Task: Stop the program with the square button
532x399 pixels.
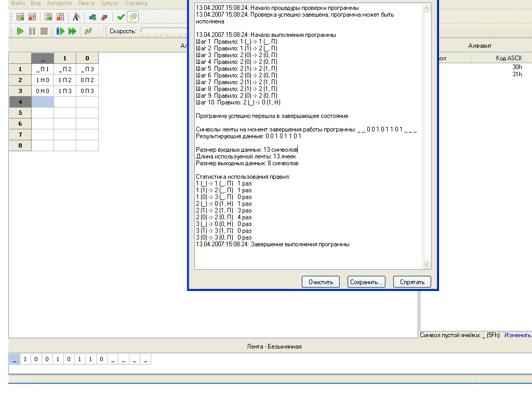Action: click(x=44, y=31)
